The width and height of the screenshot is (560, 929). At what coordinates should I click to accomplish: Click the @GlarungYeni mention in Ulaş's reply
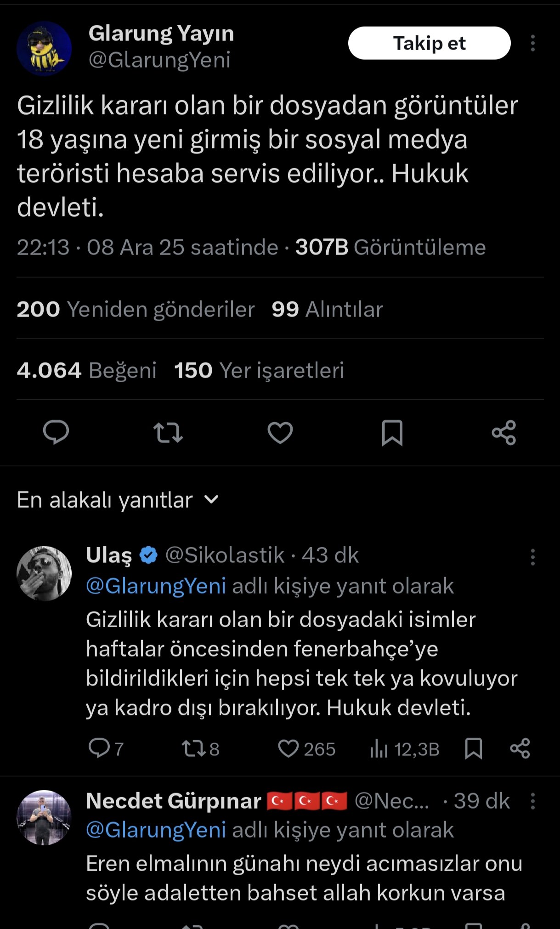click(156, 586)
